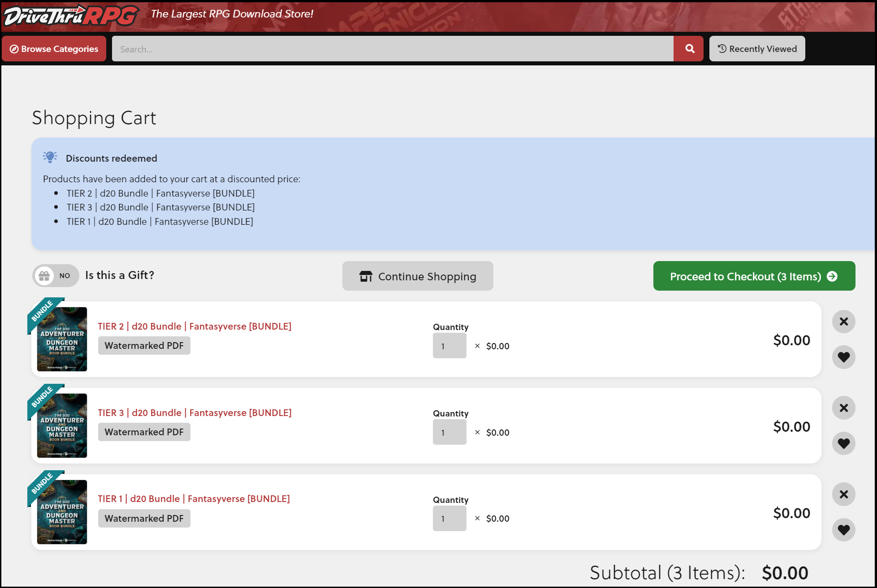
Task: Open TIER 3 d20 Bundle product link
Action: [x=194, y=413]
